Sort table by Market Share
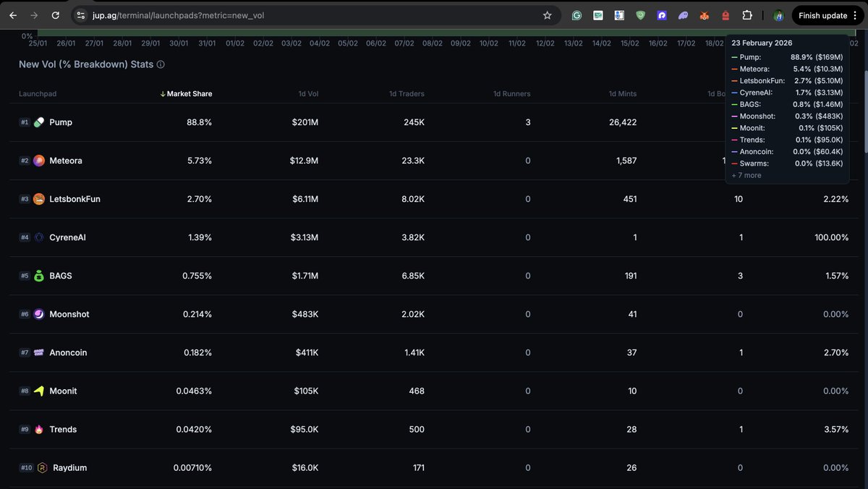 tap(186, 94)
